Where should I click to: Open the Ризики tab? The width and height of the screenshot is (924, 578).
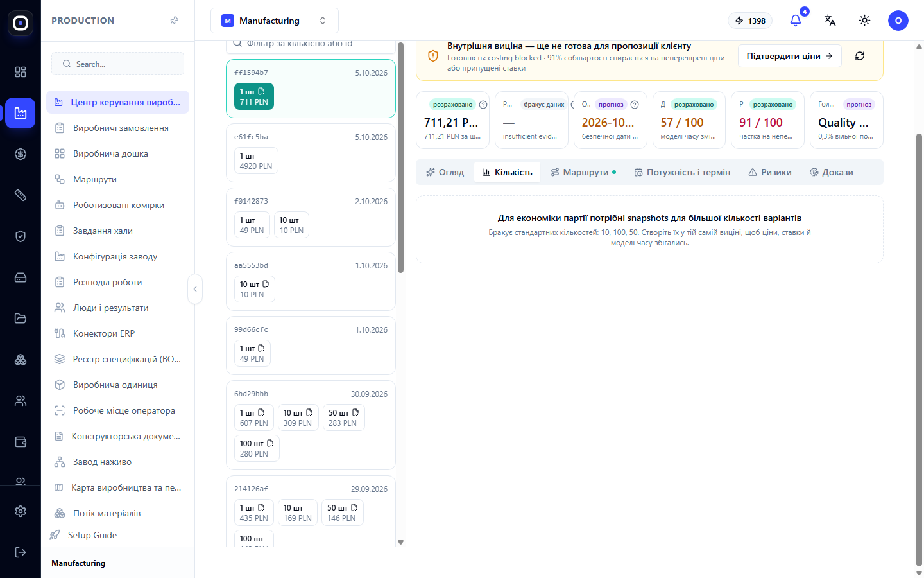tap(770, 172)
